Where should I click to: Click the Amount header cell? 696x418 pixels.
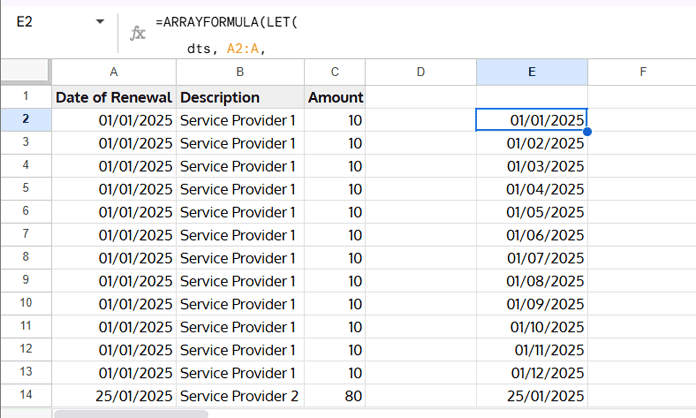click(335, 97)
